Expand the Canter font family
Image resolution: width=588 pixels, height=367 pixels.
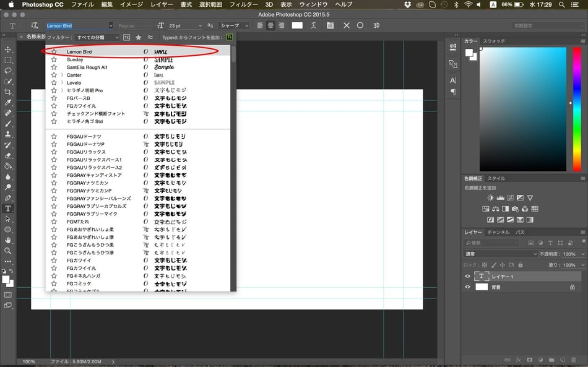62,75
